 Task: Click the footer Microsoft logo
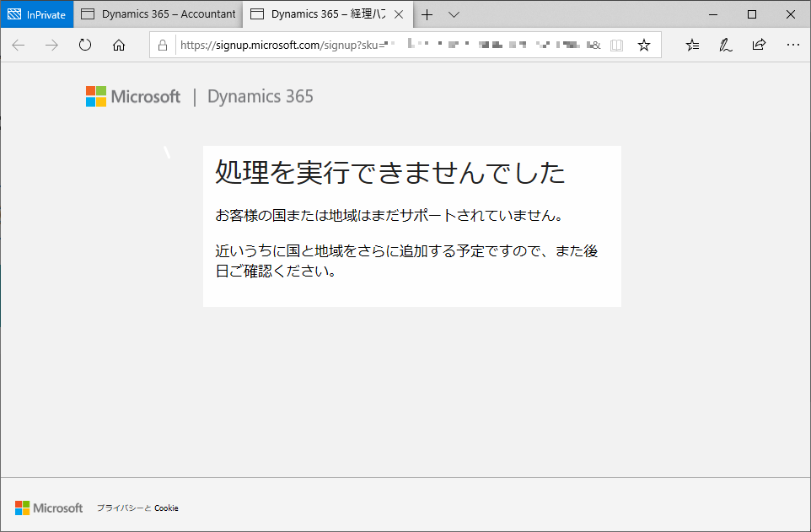[49, 508]
